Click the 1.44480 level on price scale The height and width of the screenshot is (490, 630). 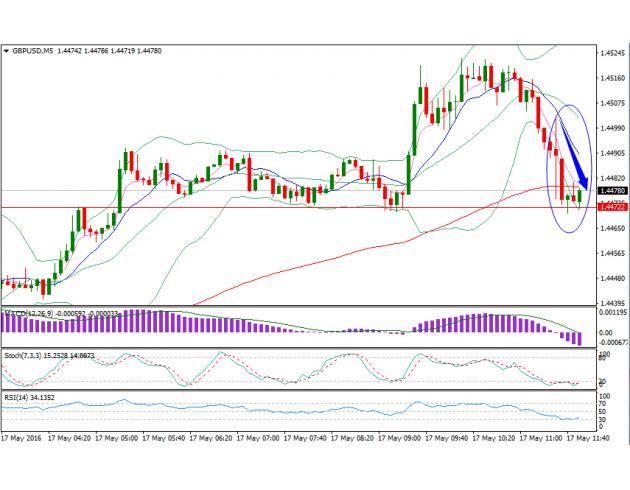(x=613, y=278)
